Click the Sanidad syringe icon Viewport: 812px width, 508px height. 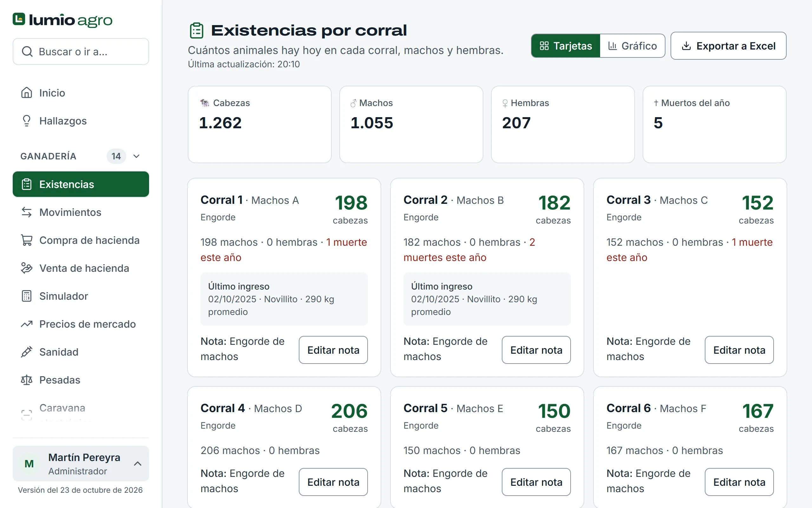27,351
